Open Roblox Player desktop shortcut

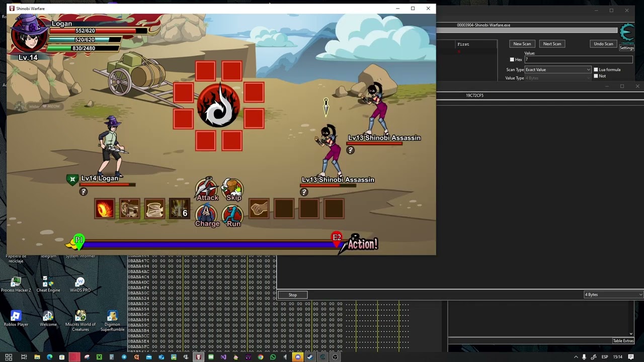[16, 319]
